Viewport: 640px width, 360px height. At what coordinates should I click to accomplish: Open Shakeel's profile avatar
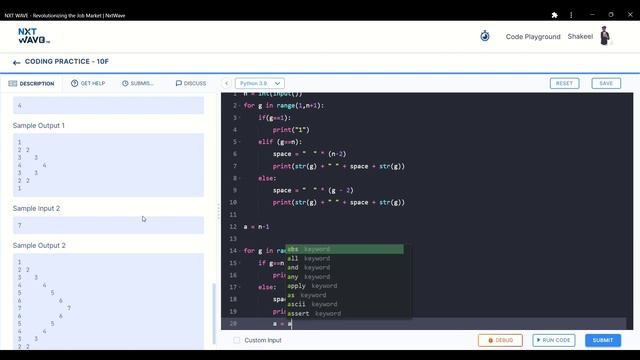(605, 36)
